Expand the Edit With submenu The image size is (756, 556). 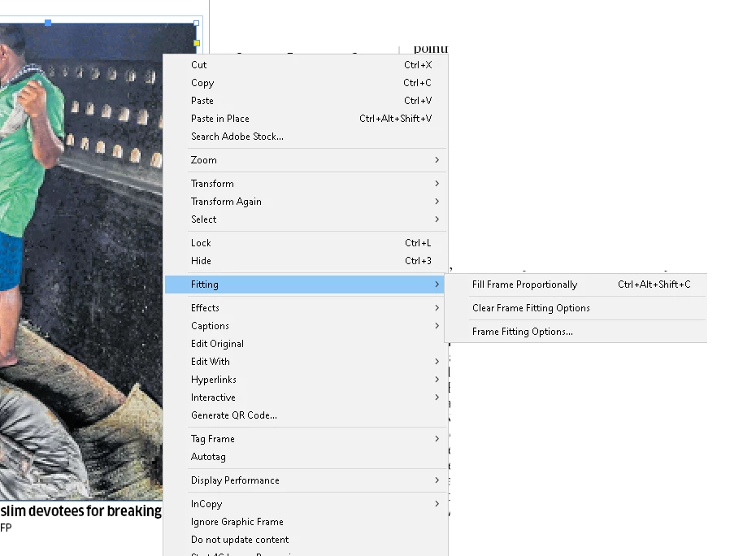[306, 361]
